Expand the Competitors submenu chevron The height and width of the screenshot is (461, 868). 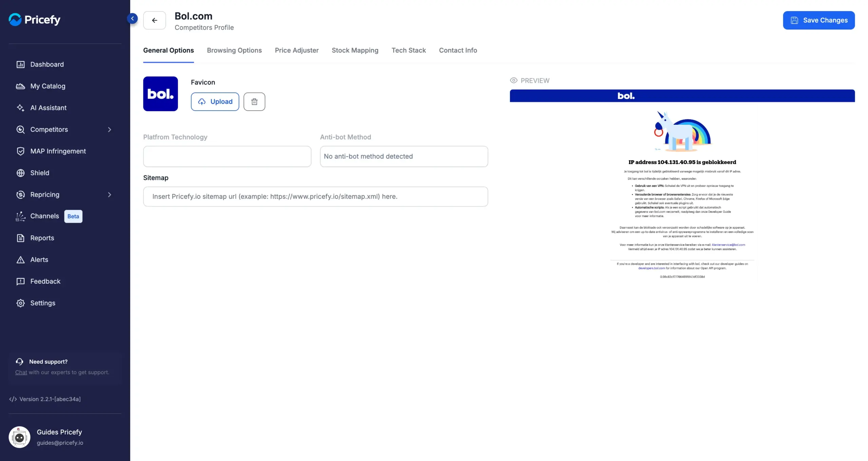tap(109, 129)
